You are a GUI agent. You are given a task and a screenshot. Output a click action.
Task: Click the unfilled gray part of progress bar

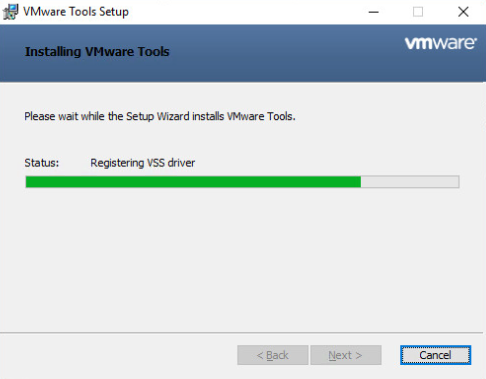410,182
